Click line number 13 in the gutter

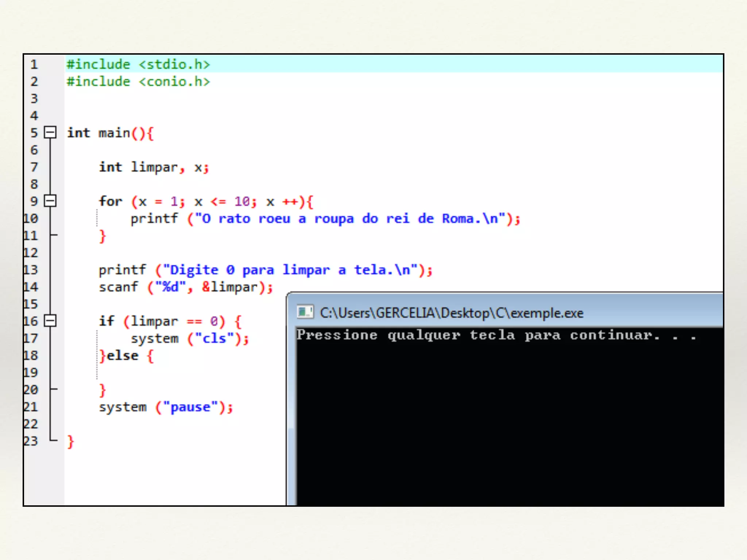coord(31,270)
